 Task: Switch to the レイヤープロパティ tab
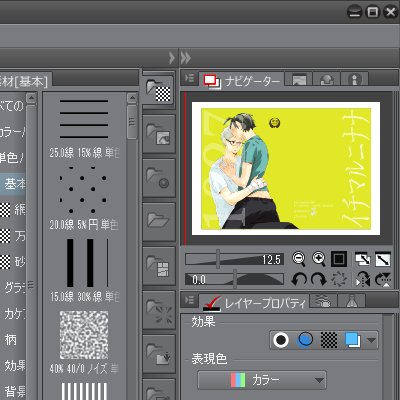pos(255,303)
